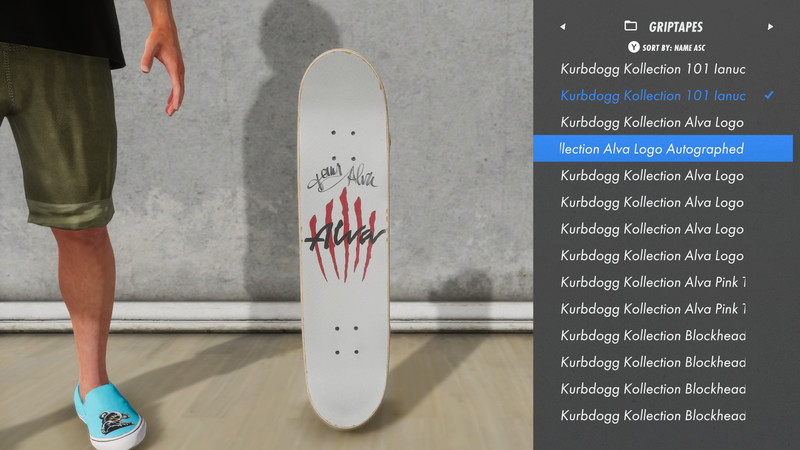Select the first Alva Pink griptape
Image resolution: width=800 pixels, height=450 pixels.
(653, 282)
